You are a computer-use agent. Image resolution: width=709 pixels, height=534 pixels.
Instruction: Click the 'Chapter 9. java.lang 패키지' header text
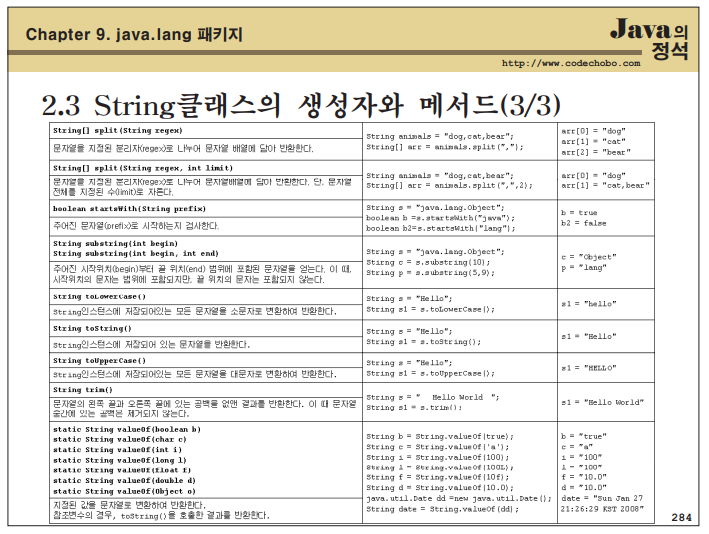[134, 34]
